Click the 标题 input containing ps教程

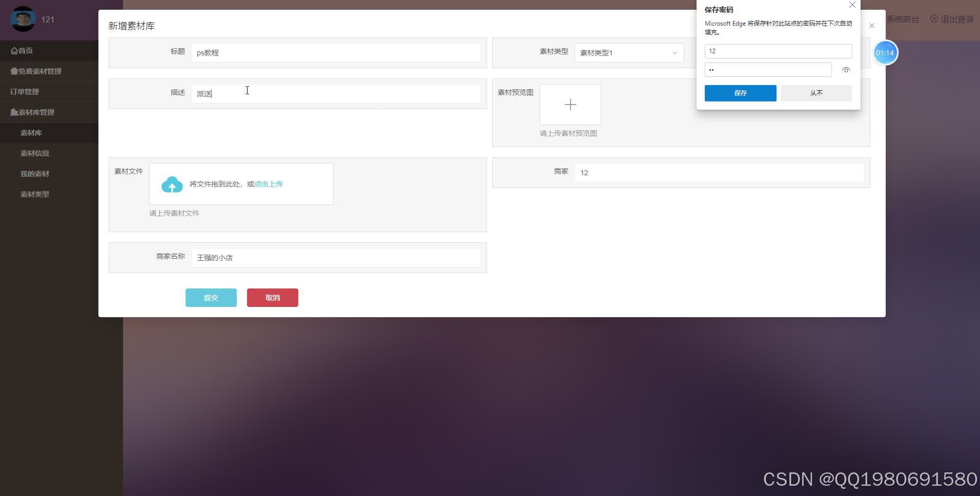coord(336,53)
